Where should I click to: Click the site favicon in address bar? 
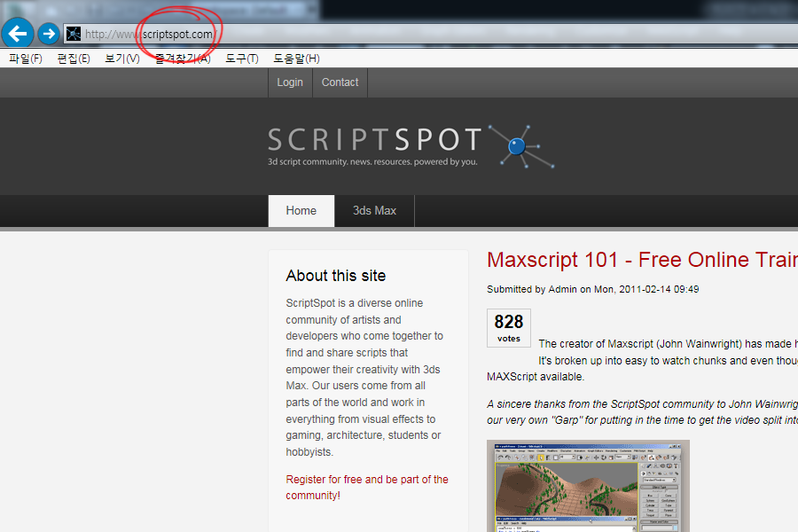(74, 34)
